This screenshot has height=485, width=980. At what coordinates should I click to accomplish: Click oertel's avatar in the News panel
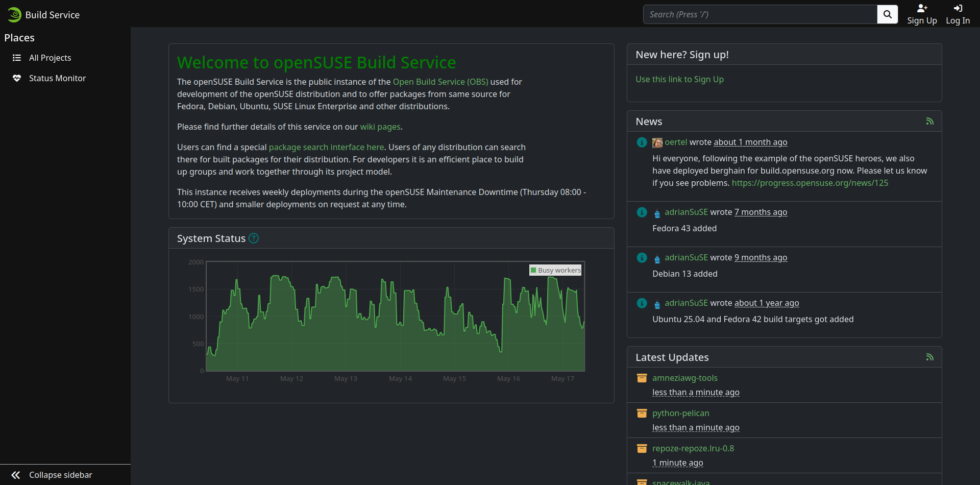657,142
